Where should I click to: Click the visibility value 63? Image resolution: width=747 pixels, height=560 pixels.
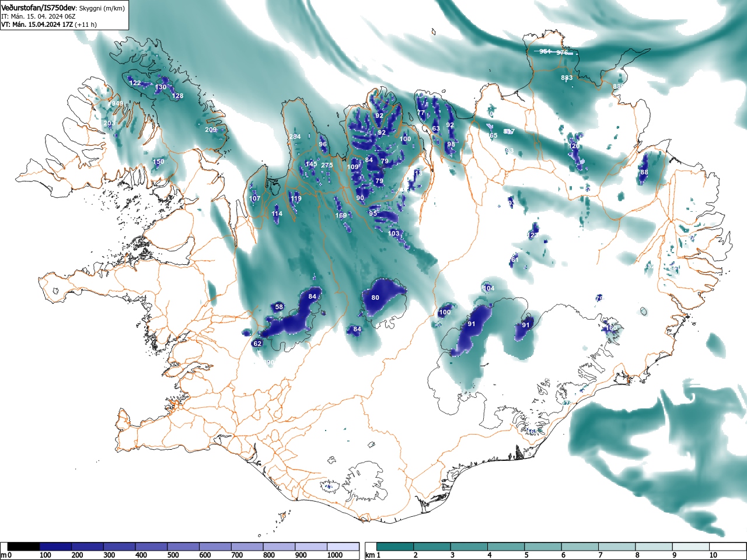436,128
